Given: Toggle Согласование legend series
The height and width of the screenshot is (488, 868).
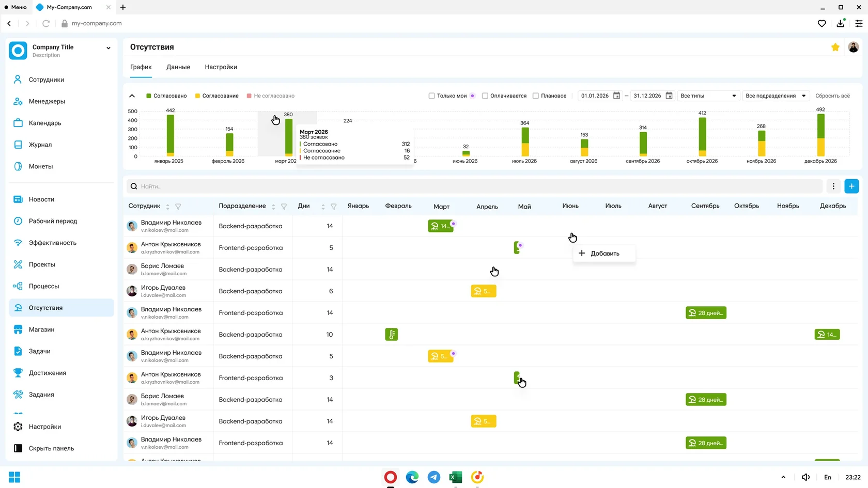Looking at the screenshot, I should [x=216, y=96].
